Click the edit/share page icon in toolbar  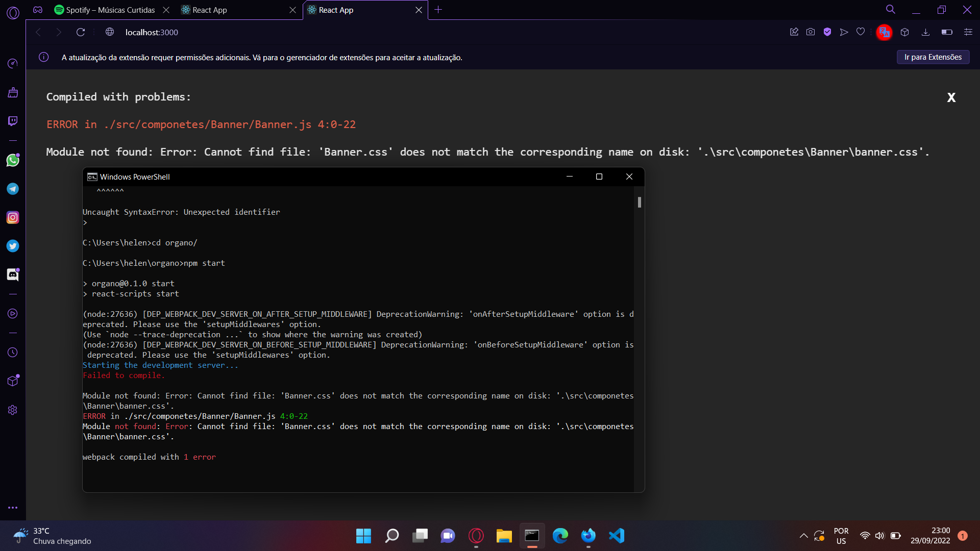(794, 32)
